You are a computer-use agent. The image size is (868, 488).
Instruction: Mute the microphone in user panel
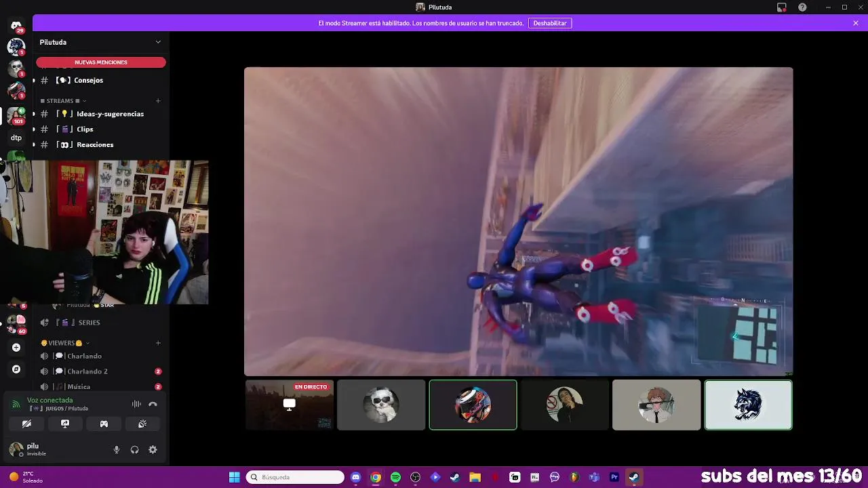(x=116, y=449)
